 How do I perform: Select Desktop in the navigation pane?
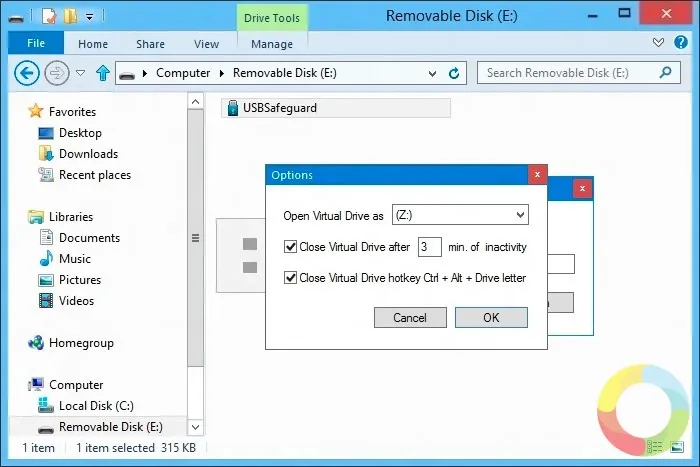[x=70, y=133]
